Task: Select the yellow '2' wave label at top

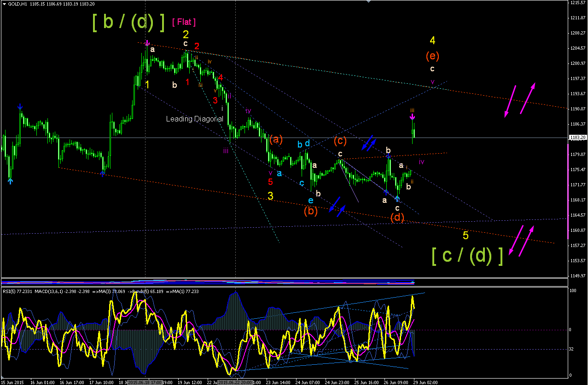Action: click(186, 34)
